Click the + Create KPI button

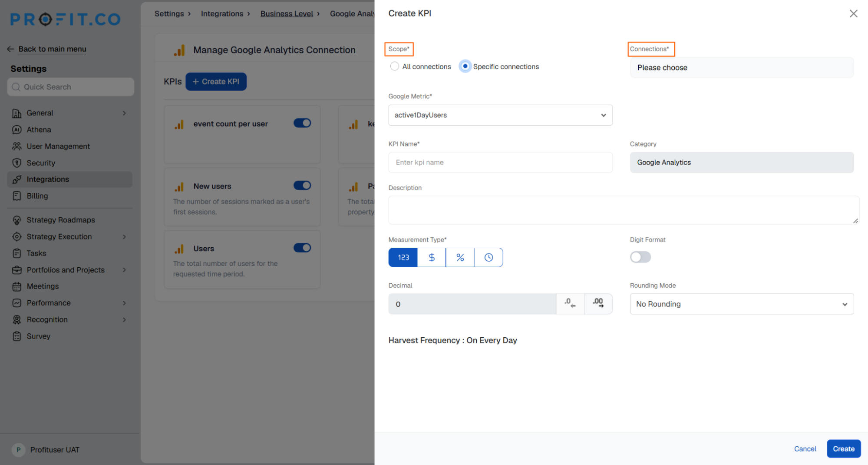tap(216, 82)
